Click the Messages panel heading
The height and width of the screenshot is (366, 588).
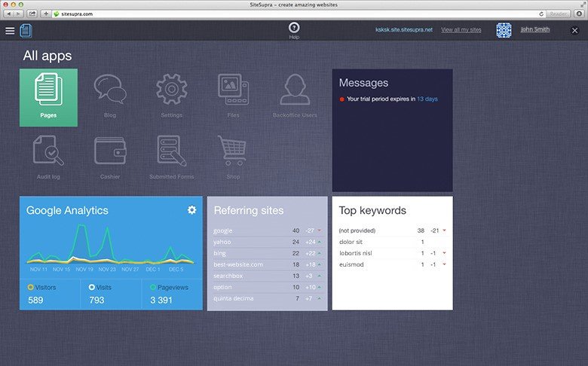(x=363, y=83)
